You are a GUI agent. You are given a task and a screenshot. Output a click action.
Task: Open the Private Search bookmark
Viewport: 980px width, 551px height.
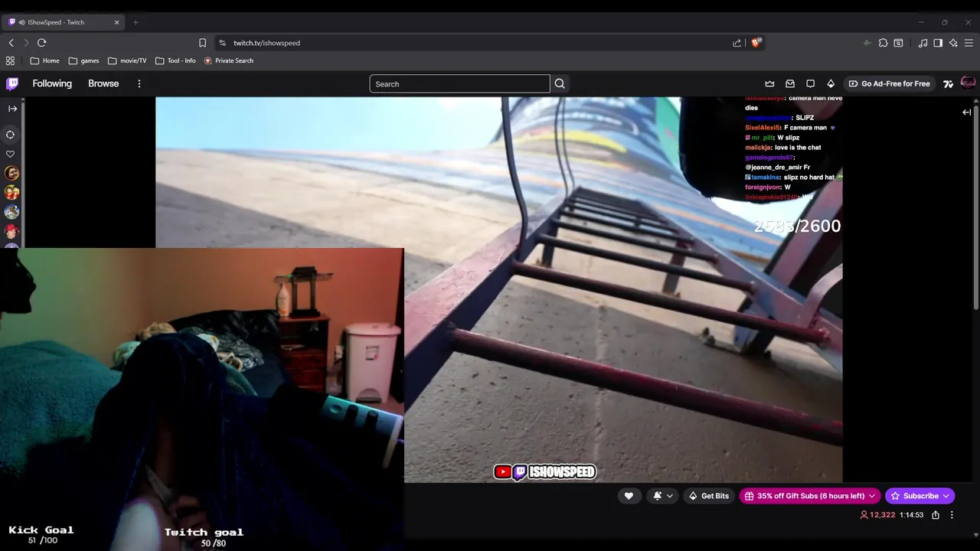tap(228, 60)
